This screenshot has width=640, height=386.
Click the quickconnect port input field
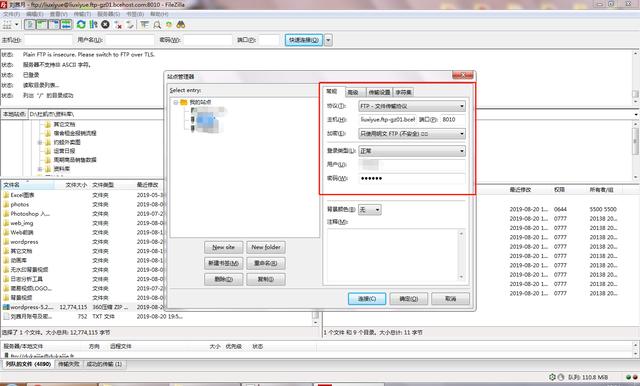(x=269, y=40)
